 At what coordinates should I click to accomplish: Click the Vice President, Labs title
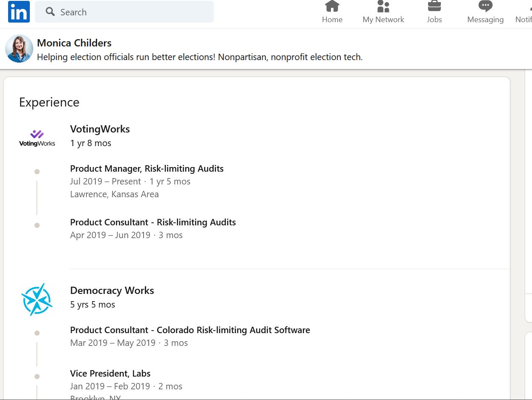coord(110,374)
